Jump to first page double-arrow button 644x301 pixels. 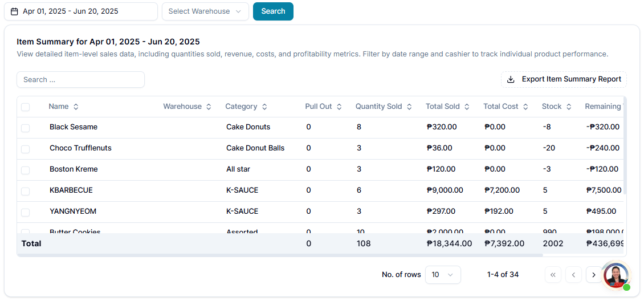553,275
